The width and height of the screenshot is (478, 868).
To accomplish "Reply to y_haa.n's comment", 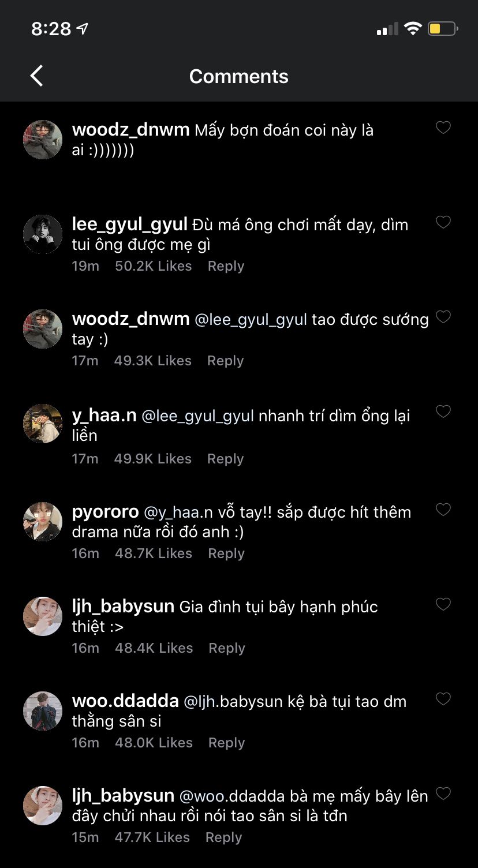I will 225,459.
